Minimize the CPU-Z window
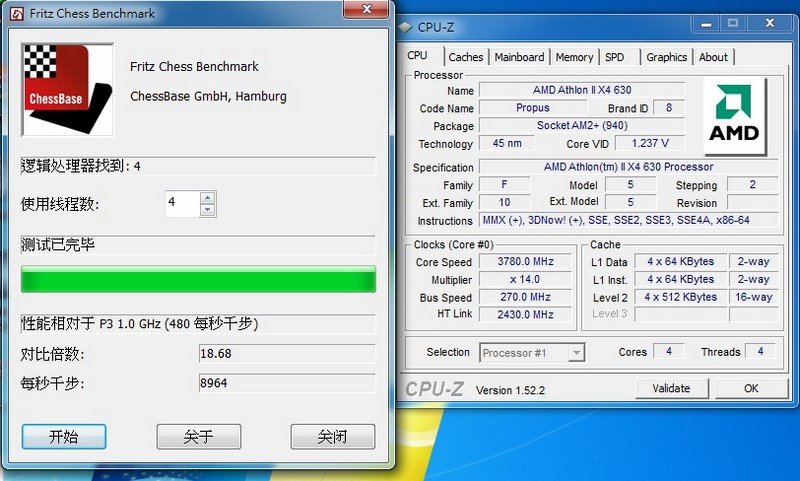This screenshot has height=481, width=800. pyautogui.click(x=706, y=24)
